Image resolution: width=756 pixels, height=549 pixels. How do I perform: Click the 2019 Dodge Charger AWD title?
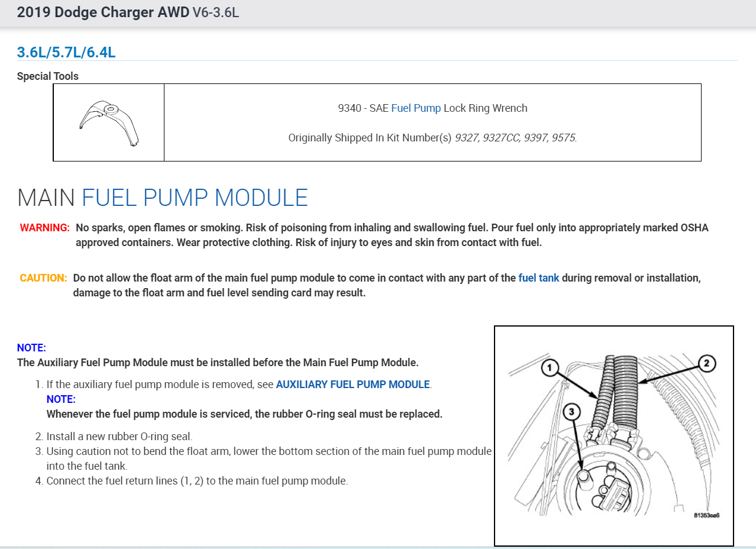103,12
